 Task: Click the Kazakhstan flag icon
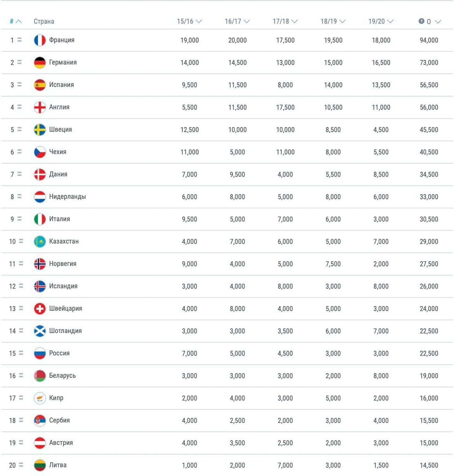(x=40, y=241)
